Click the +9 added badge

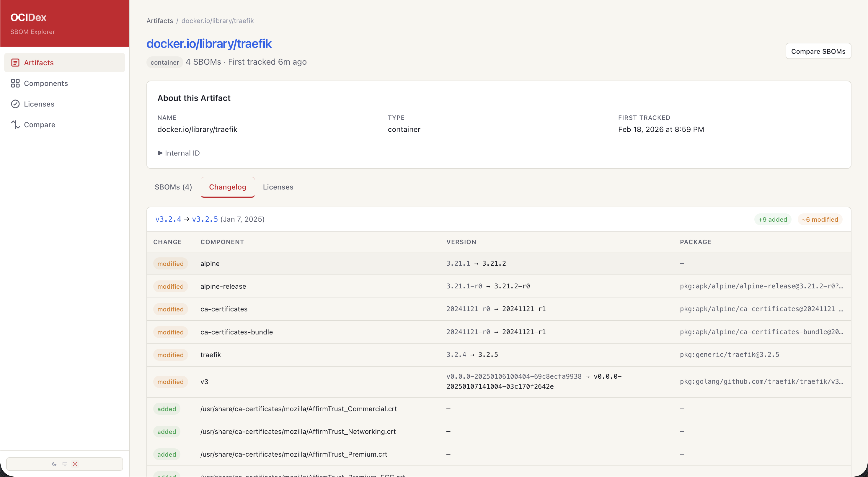pyautogui.click(x=772, y=220)
